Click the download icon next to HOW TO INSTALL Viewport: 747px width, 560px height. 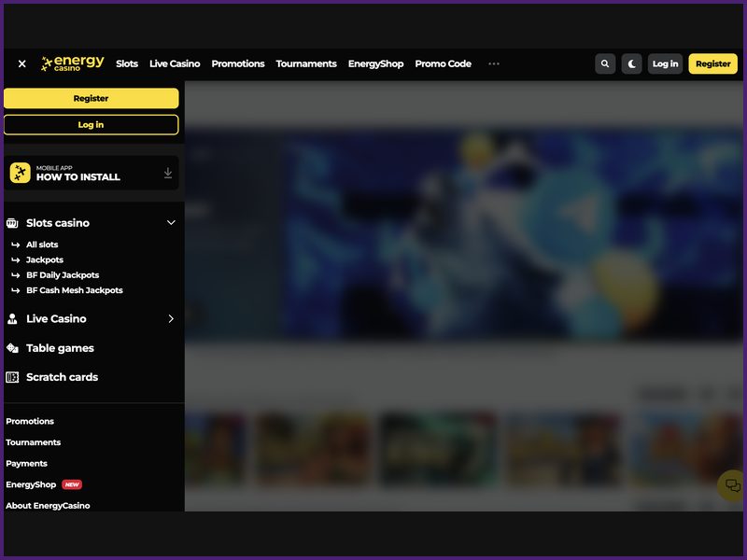point(168,173)
